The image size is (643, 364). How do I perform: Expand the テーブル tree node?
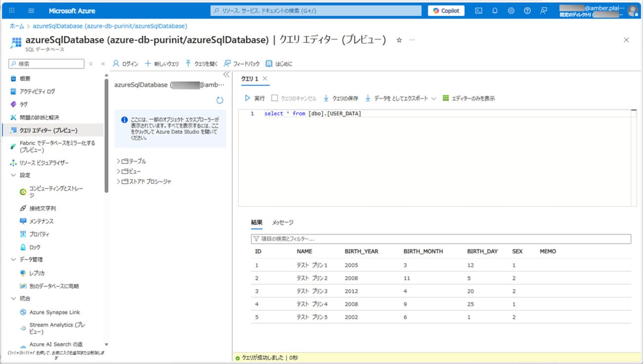tap(118, 161)
